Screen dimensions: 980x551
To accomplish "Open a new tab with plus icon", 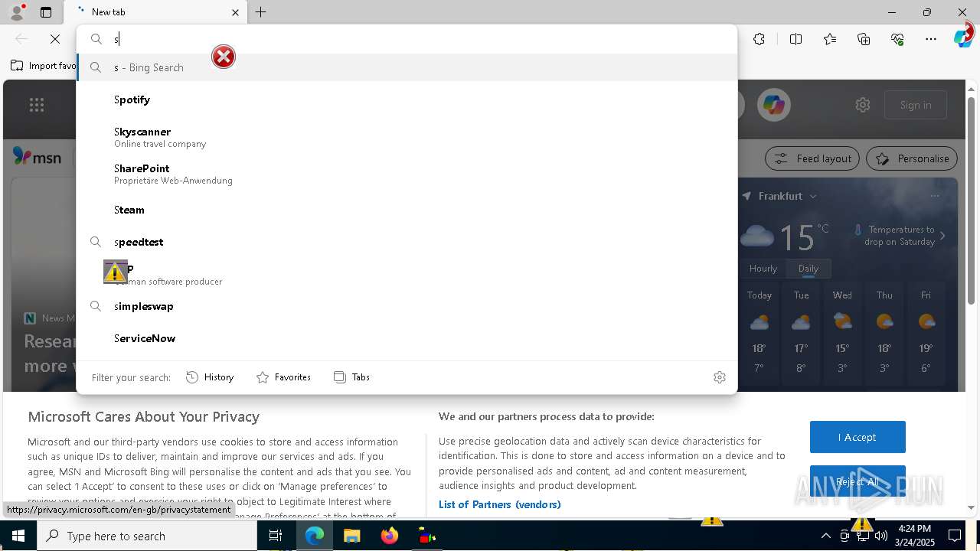I will tap(260, 12).
